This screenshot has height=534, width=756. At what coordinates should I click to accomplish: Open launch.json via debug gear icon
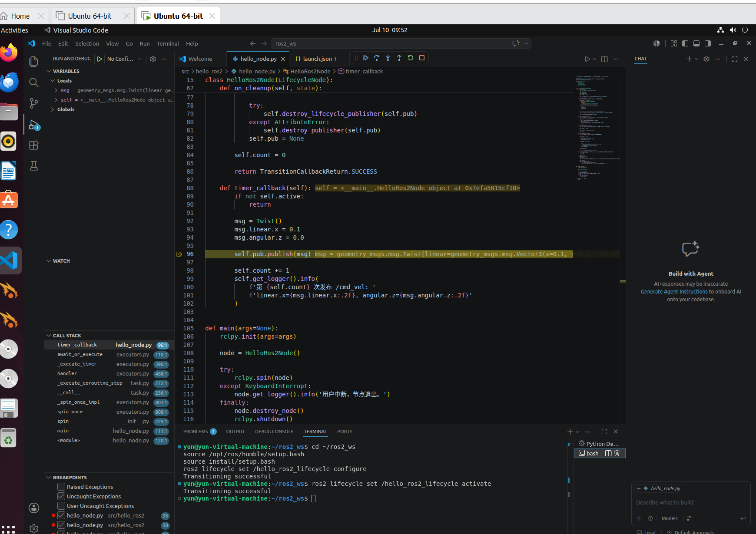coord(153,59)
